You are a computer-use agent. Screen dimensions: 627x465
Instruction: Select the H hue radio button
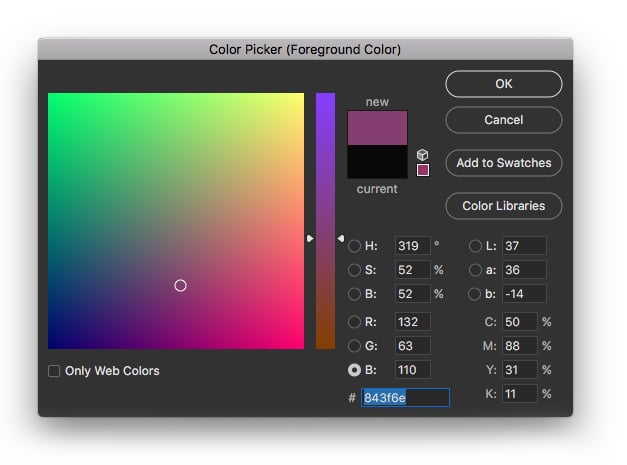354,246
